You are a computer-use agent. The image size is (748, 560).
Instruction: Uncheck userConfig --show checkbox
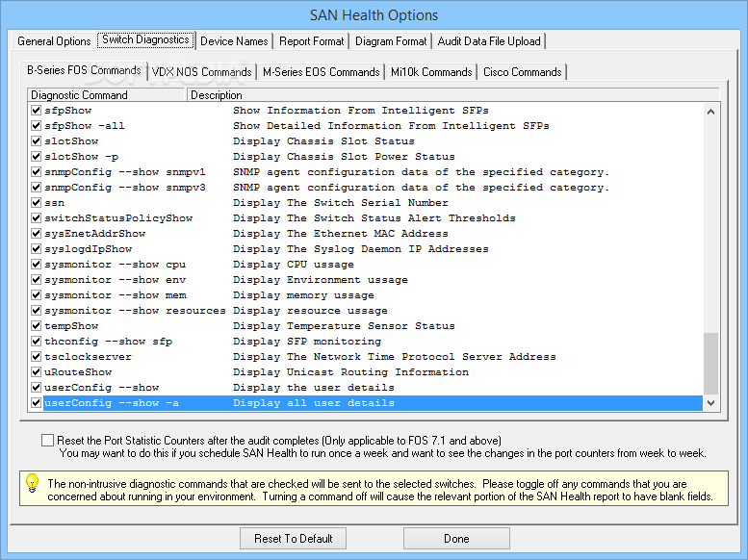click(36, 388)
